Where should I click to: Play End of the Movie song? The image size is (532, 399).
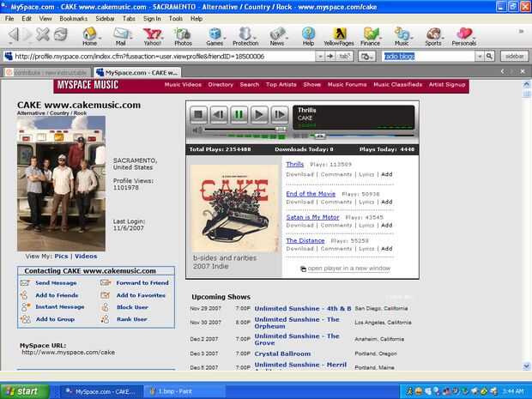[x=311, y=194]
